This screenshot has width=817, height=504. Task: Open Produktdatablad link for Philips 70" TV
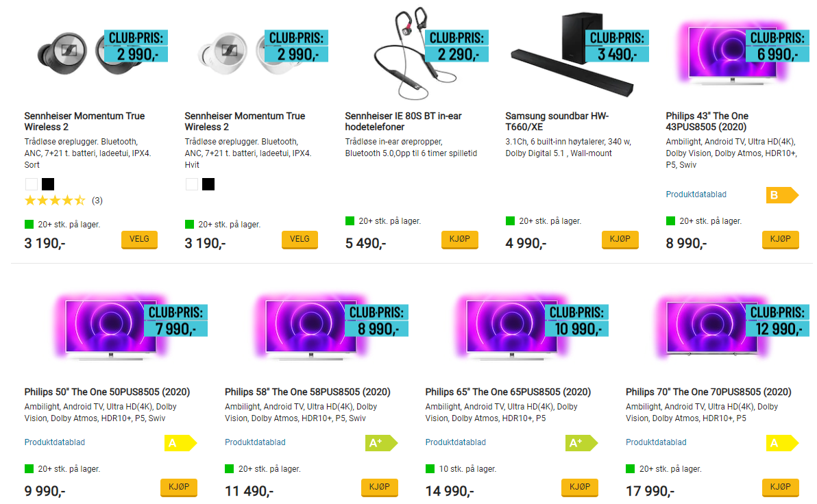tap(656, 442)
